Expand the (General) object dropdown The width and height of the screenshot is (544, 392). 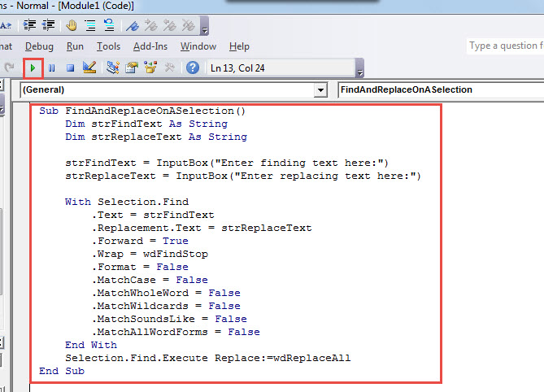320,89
